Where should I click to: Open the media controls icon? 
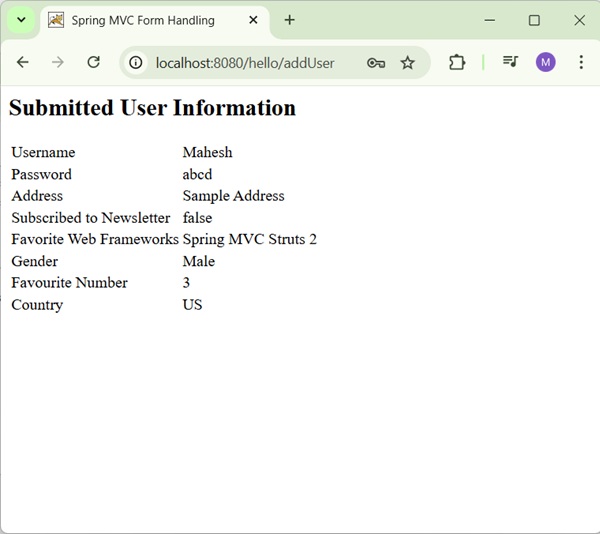pyautogui.click(x=510, y=62)
